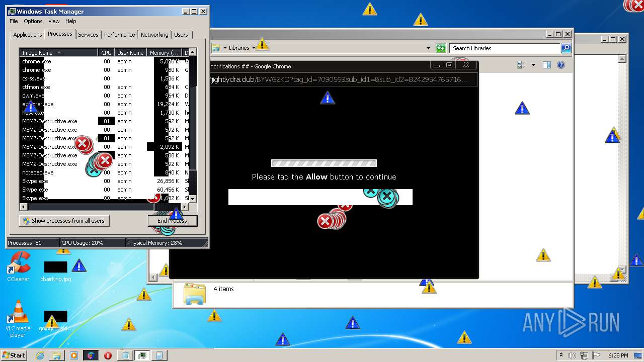
Task: Launch Windows Media Player from taskbar
Action: (x=74, y=355)
